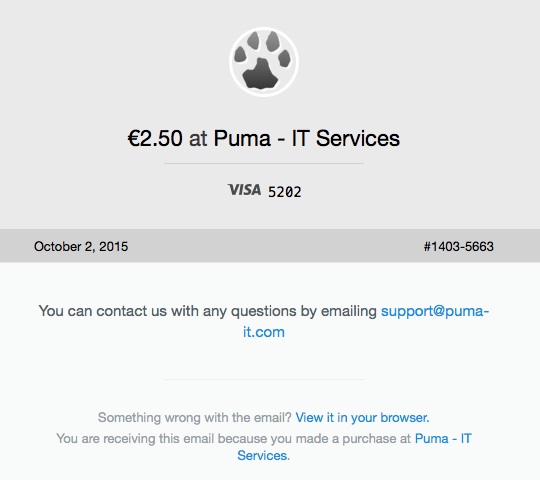Select the date October 2, 2015
This screenshot has width=540, height=480.
(81, 246)
